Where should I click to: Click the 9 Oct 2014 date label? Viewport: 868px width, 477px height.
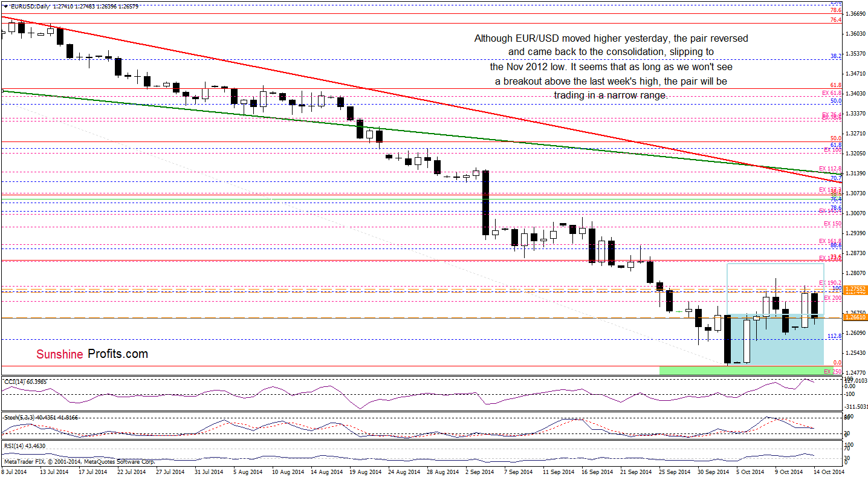pos(788,471)
